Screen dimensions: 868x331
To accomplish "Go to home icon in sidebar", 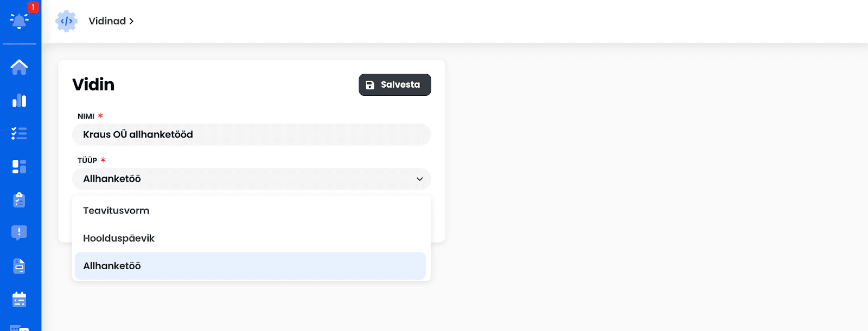I will [19, 67].
